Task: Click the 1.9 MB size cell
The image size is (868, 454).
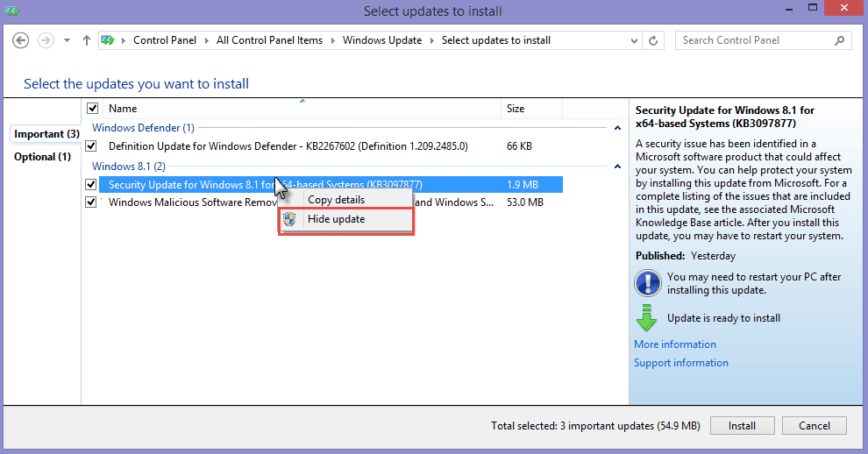Action: click(x=523, y=184)
